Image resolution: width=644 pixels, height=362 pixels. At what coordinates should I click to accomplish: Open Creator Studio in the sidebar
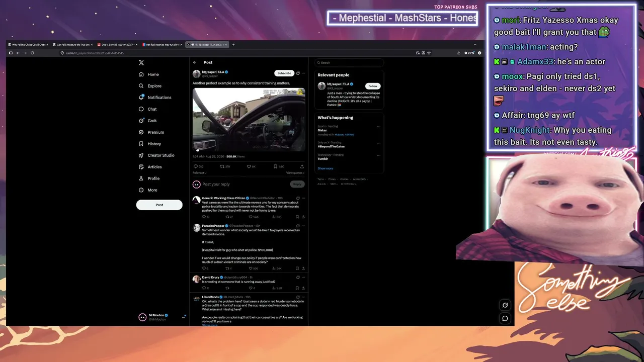point(156,155)
